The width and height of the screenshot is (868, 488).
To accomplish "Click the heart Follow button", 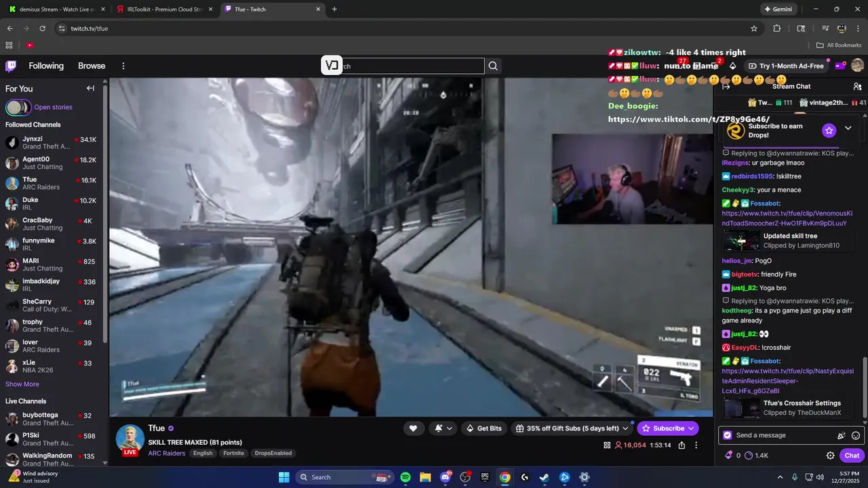I will click(x=413, y=428).
